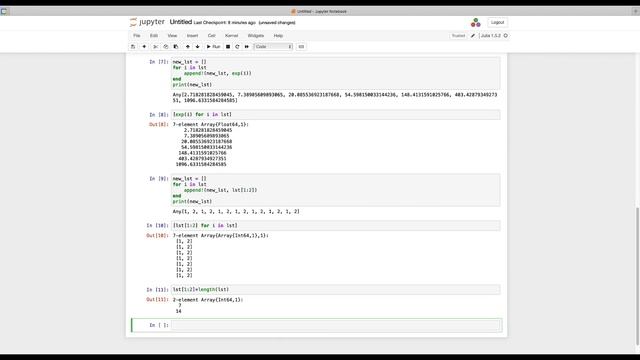Click the Last Checkpoint status text
The height and width of the screenshot is (360, 640).
[x=224, y=22]
